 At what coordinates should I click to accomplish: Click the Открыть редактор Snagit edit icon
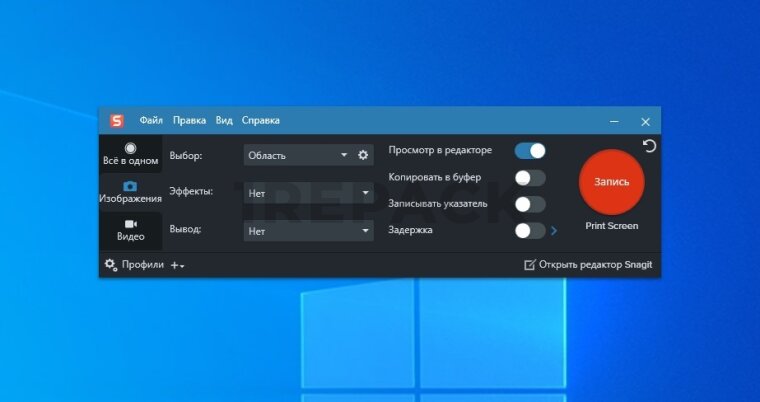pyautogui.click(x=530, y=265)
